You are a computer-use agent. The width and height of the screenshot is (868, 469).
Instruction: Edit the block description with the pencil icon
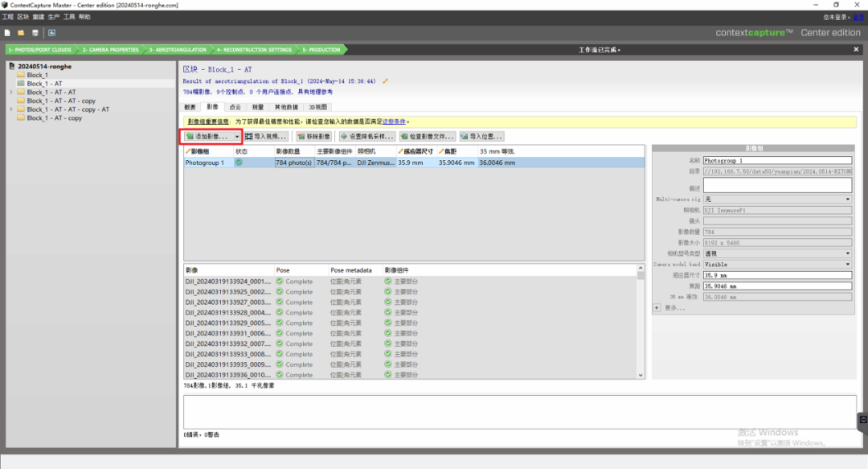pos(385,81)
